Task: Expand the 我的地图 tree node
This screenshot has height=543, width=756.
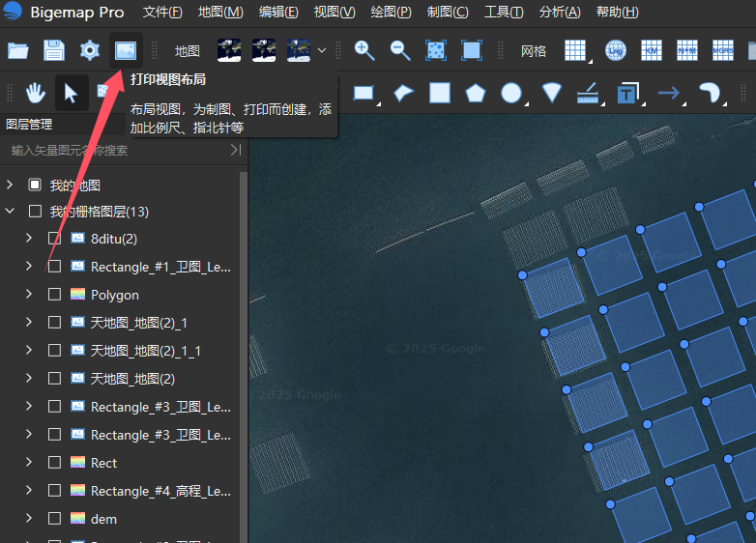Action: pos(10,184)
